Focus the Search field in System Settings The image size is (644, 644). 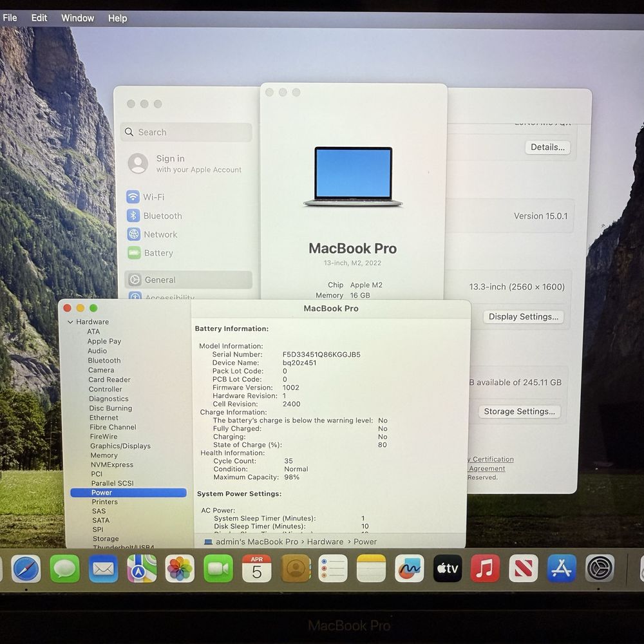(186, 132)
